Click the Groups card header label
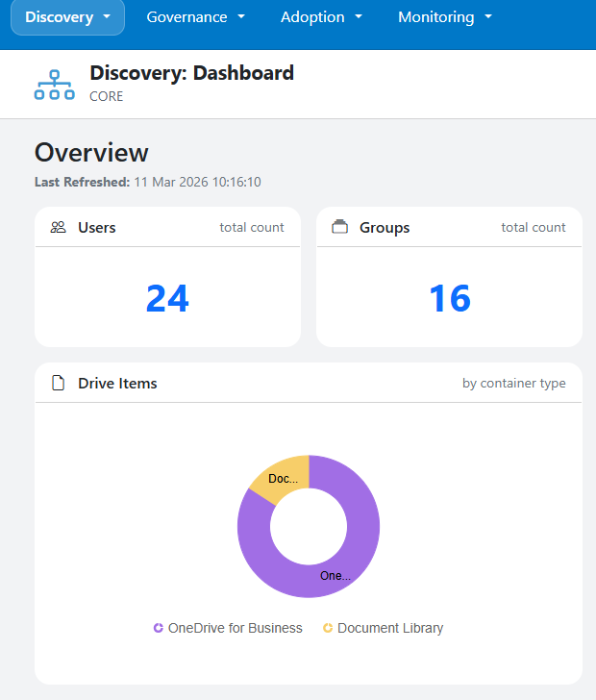This screenshot has width=596, height=700. (x=385, y=228)
